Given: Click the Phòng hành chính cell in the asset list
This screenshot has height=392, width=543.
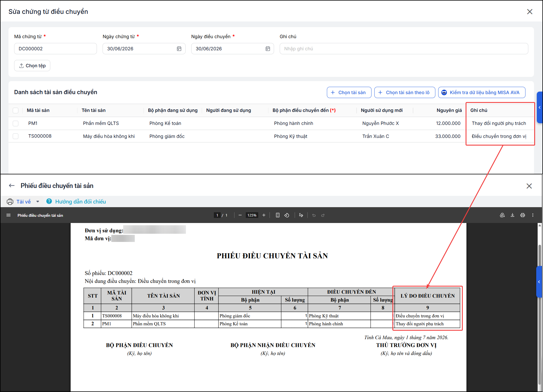Looking at the screenshot, I should tap(294, 123).
